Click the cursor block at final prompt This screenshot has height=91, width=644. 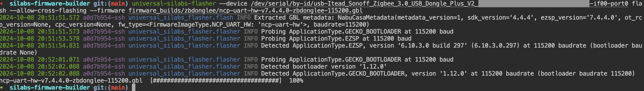coord(134,87)
